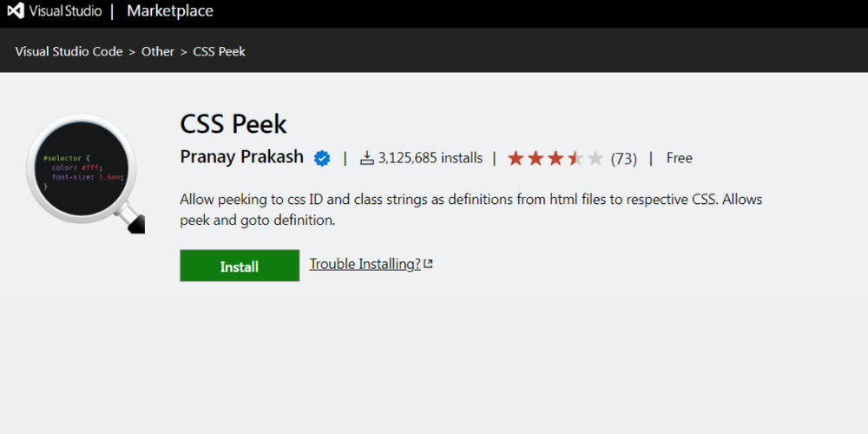868x434 pixels.
Task: Select the Visual Studio Code breadcrumb
Action: (69, 51)
